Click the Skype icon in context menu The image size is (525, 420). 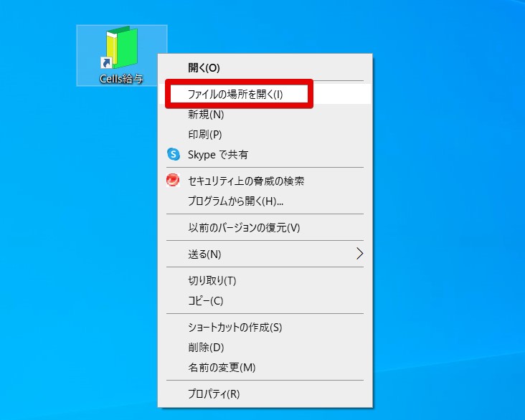(173, 154)
